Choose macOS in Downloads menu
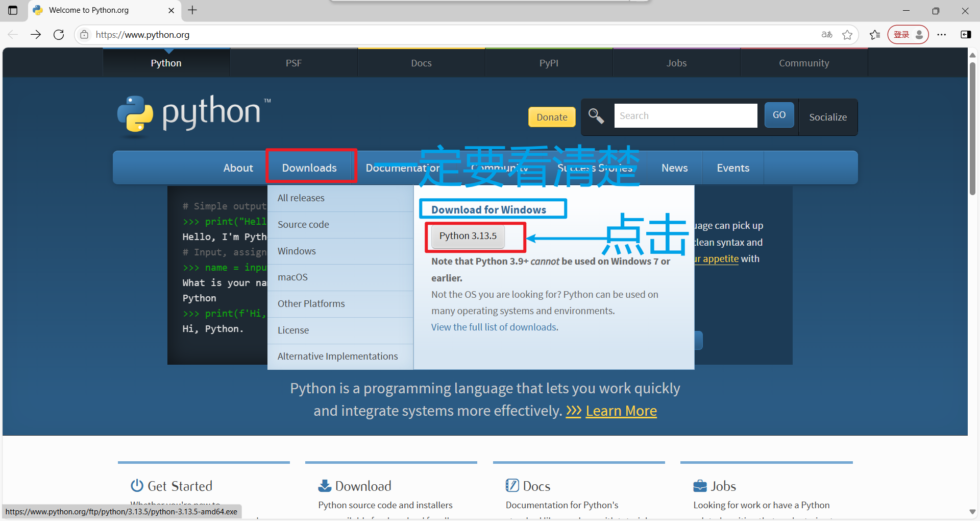980x521 pixels. click(x=340, y=277)
